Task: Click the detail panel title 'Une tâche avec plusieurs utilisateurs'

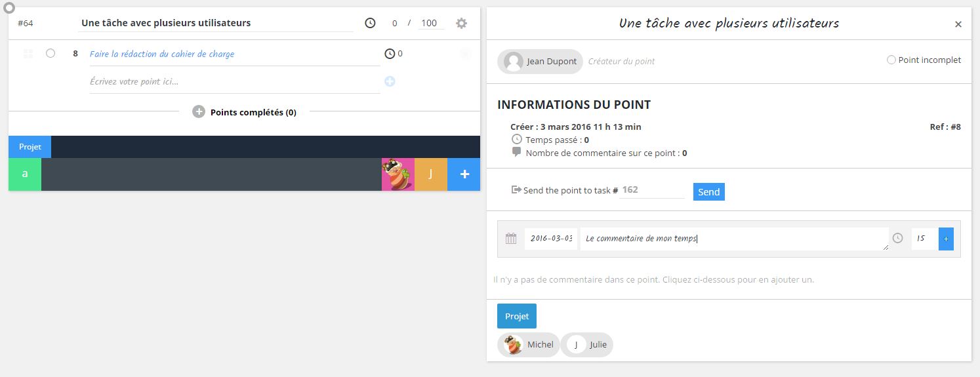Action: click(729, 23)
